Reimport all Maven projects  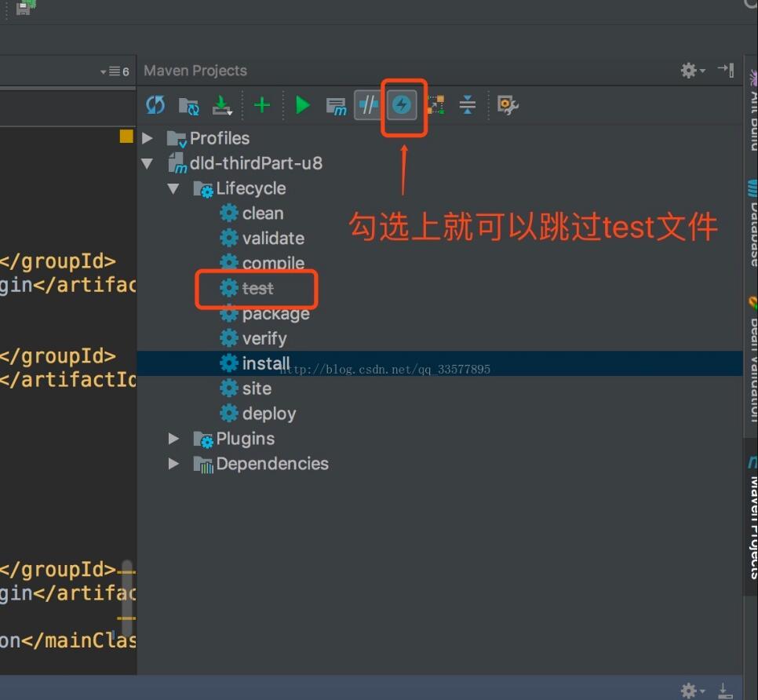(155, 104)
